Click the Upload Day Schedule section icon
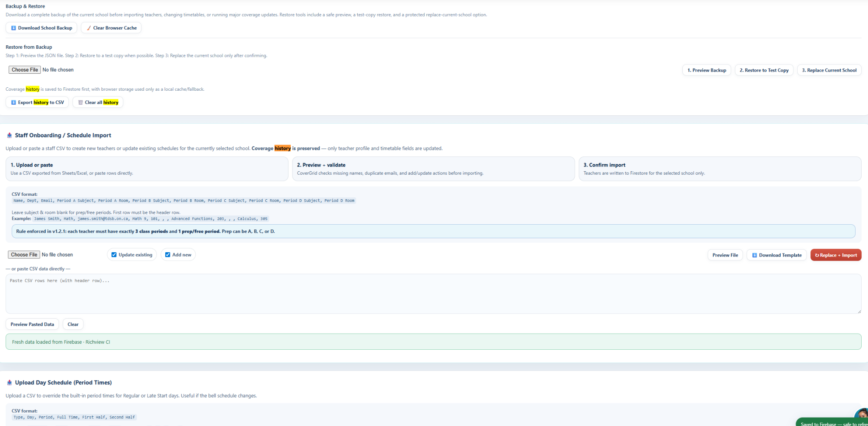Screen dimensions: 868x426 pyautogui.click(x=9, y=382)
